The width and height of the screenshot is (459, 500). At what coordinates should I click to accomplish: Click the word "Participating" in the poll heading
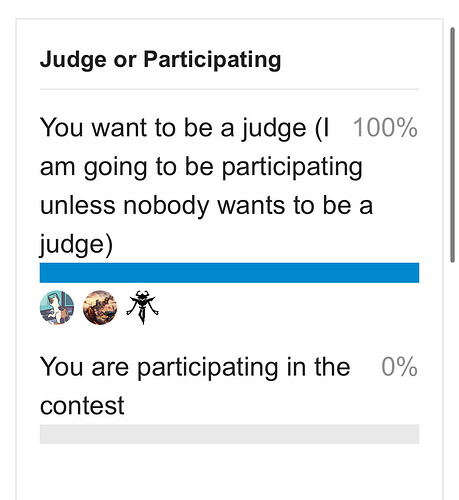coord(212,60)
